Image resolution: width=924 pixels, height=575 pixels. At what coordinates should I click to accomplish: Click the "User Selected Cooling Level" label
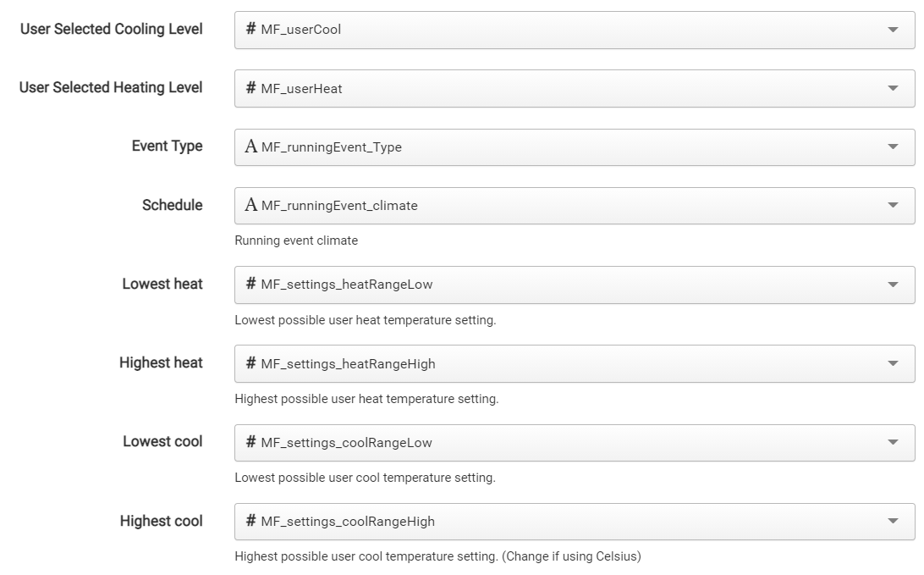(x=111, y=30)
